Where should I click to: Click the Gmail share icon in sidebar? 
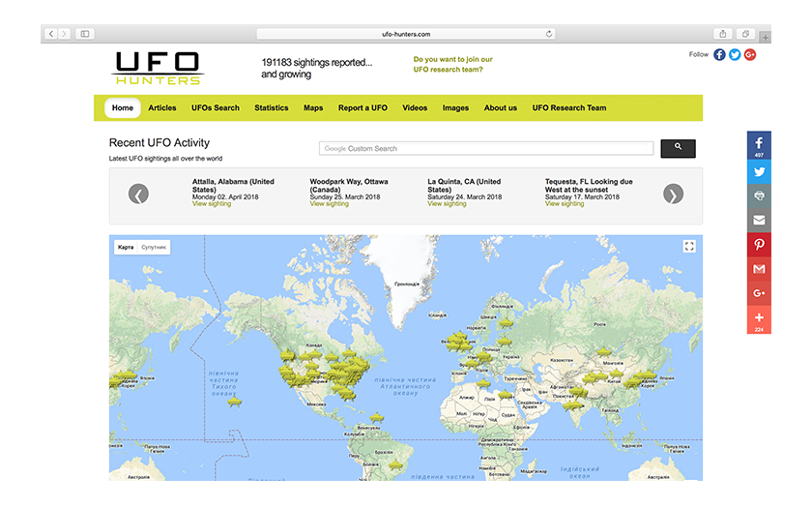759,269
